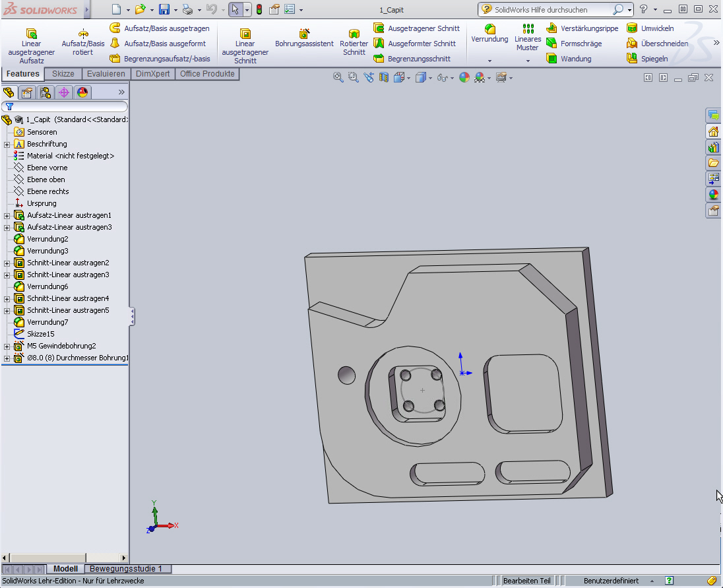
Task: Choose Ausgetragener Schnitt
Action: pyautogui.click(x=416, y=28)
